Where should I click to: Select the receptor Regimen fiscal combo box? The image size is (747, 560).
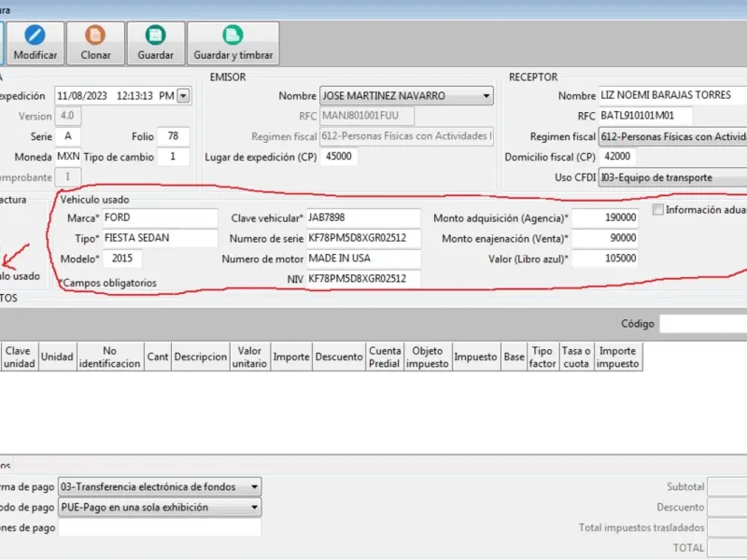tap(672, 136)
